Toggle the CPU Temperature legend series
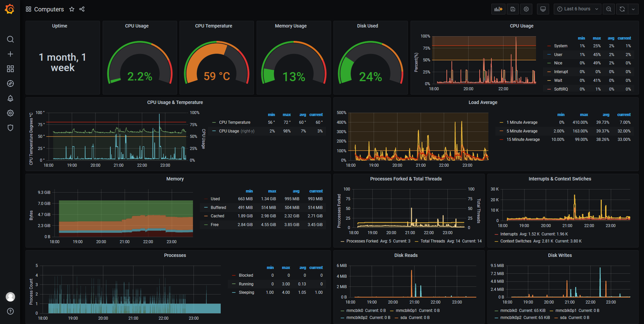Viewport: 644px width, 324px height. click(x=235, y=122)
